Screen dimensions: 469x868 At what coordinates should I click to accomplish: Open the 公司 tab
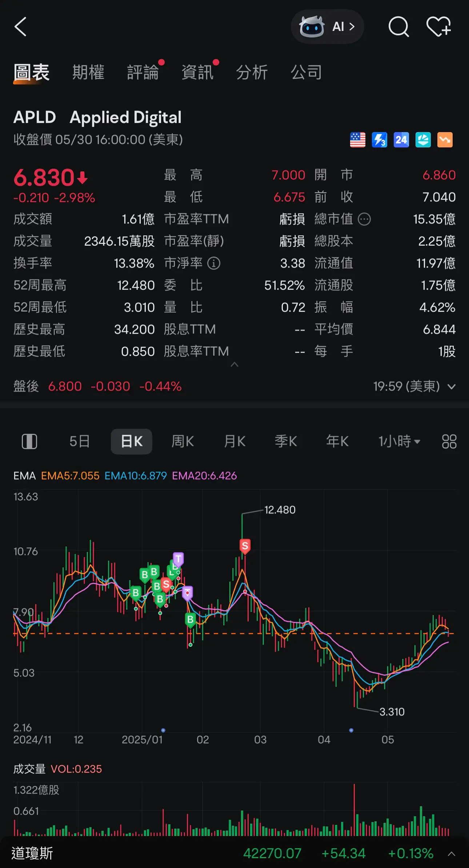click(306, 72)
